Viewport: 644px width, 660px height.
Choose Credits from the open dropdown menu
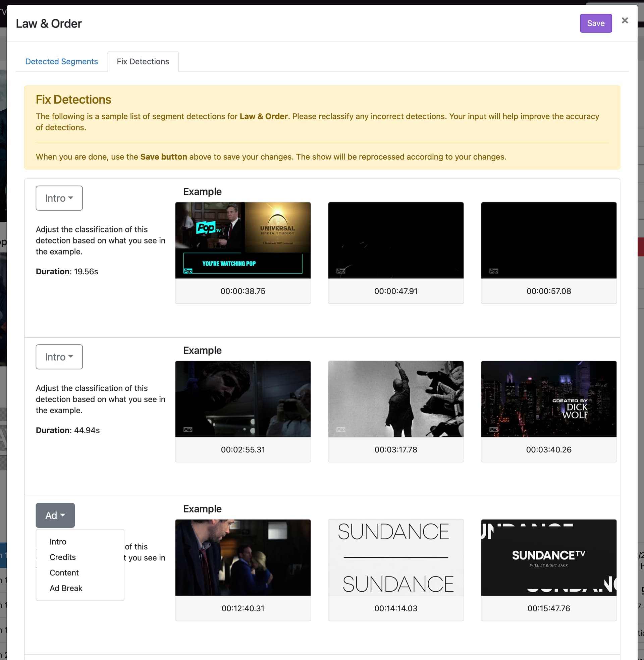[63, 557]
